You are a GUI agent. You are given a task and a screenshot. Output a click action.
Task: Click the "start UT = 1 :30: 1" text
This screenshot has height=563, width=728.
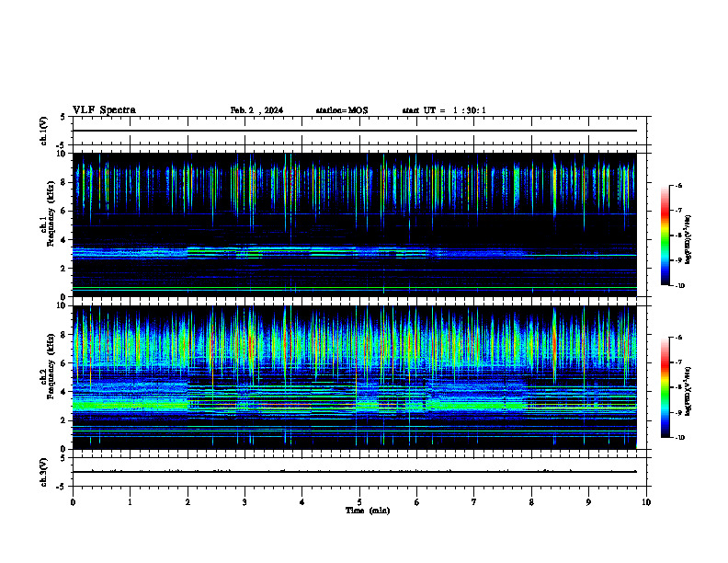point(444,110)
